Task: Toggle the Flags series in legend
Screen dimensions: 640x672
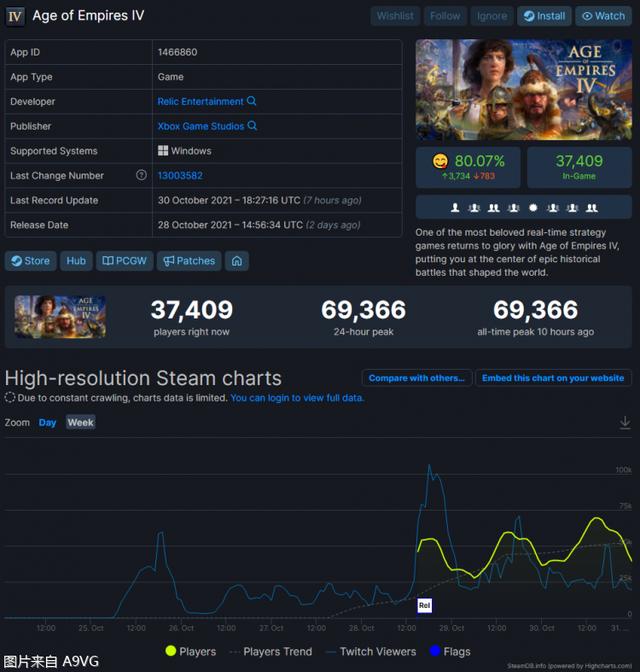Action: pyautogui.click(x=448, y=651)
